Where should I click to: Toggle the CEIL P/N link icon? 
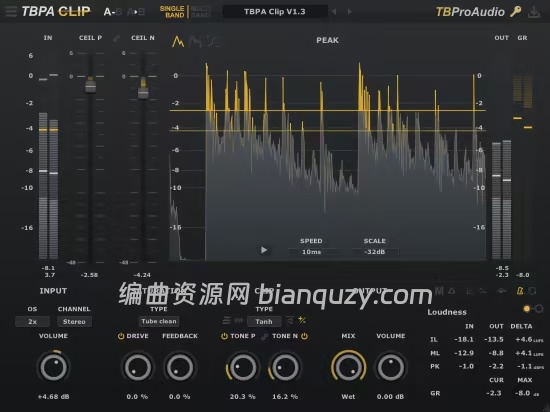click(116, 38)
